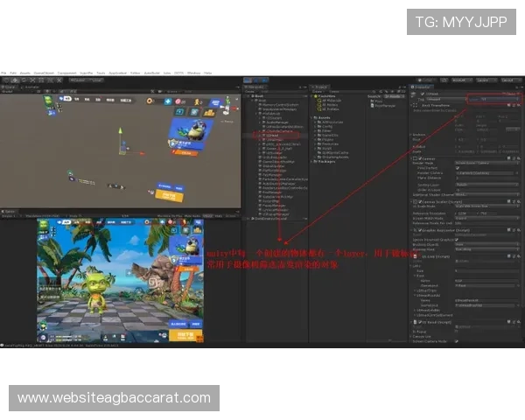Open the GameObject menu
The width and height of the screenshot is (525, 420).
44,73
